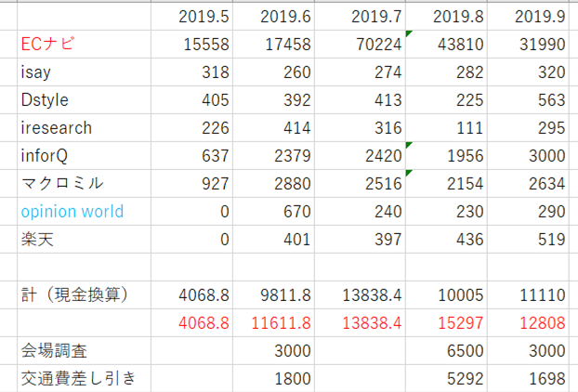Click cell containing 17458
The height and width of the screenshot is (392, 578).
point(274,45)
